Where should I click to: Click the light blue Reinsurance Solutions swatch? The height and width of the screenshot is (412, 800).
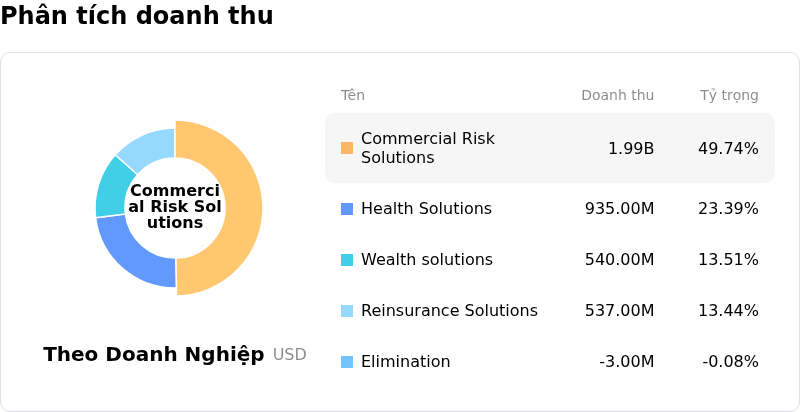coord(347,311)
